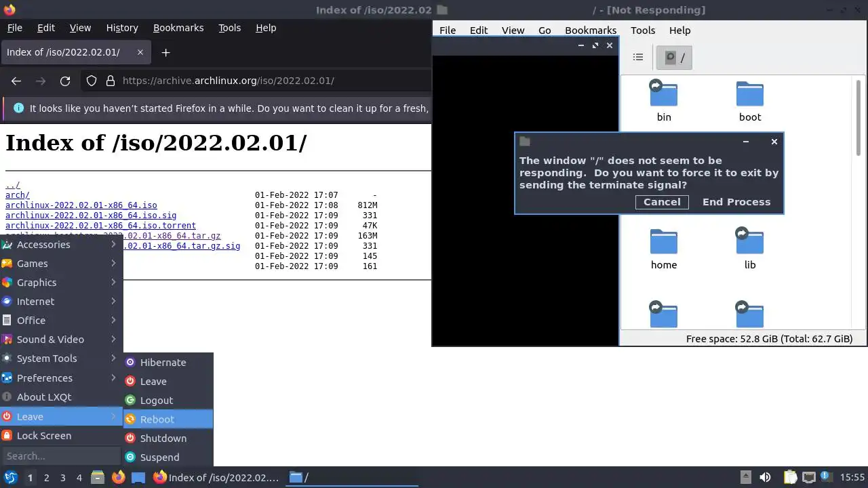Screen dimensions: 868x488
Task: Click the root path button in file manager
Action: pos(674,58)
